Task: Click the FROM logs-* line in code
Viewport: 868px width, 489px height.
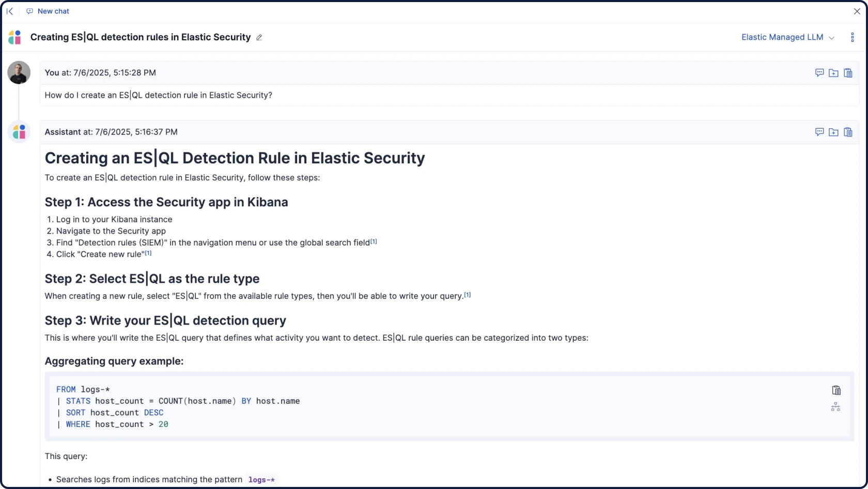Action: 83,389
